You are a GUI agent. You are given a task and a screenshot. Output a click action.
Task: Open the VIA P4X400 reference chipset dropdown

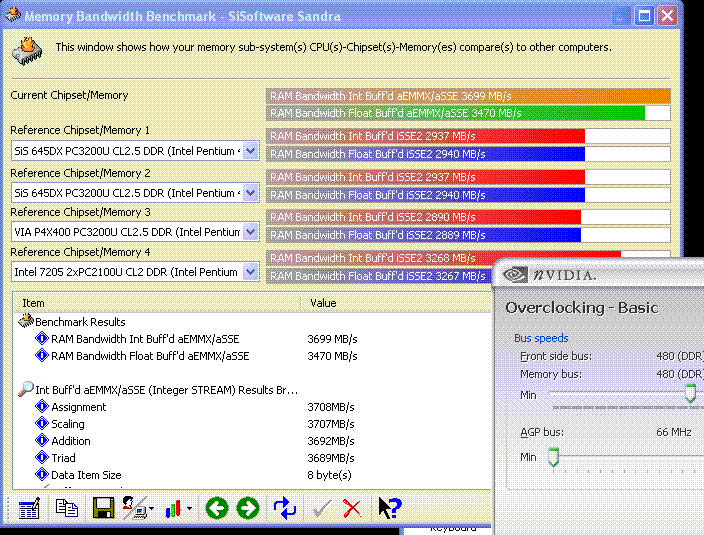coord(250,232)
